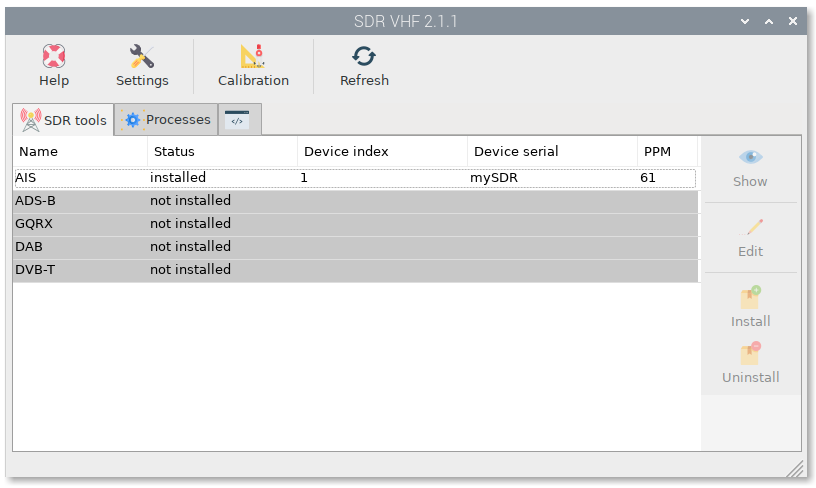Switch to the Processes tab

[166, 120]
